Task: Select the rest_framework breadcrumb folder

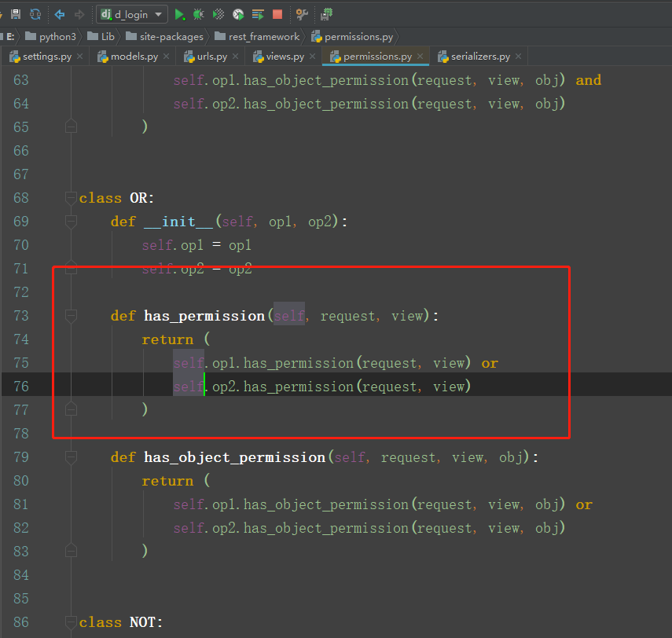Action: (257, 37)
